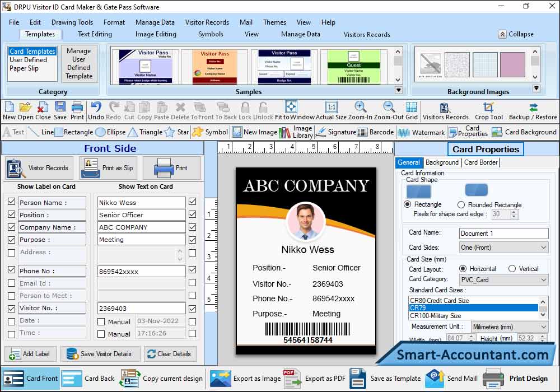Enable the Person to Meet label checkbox

pos(11,296)
